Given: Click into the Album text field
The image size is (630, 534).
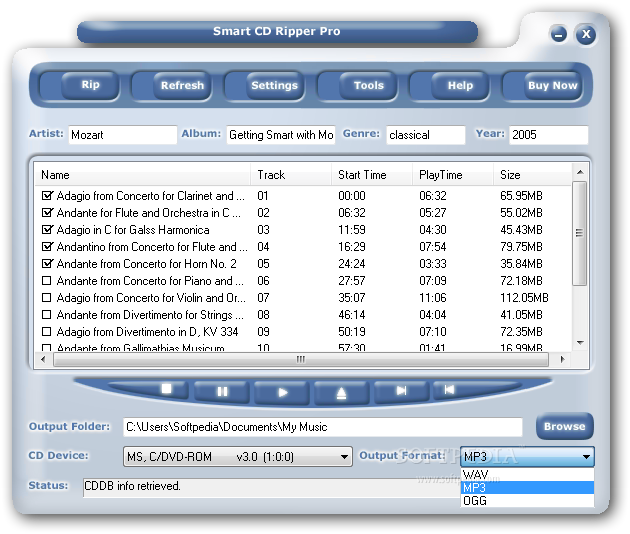Looking at the screenshot, I should pyautogui.click(x=281, y=135).
